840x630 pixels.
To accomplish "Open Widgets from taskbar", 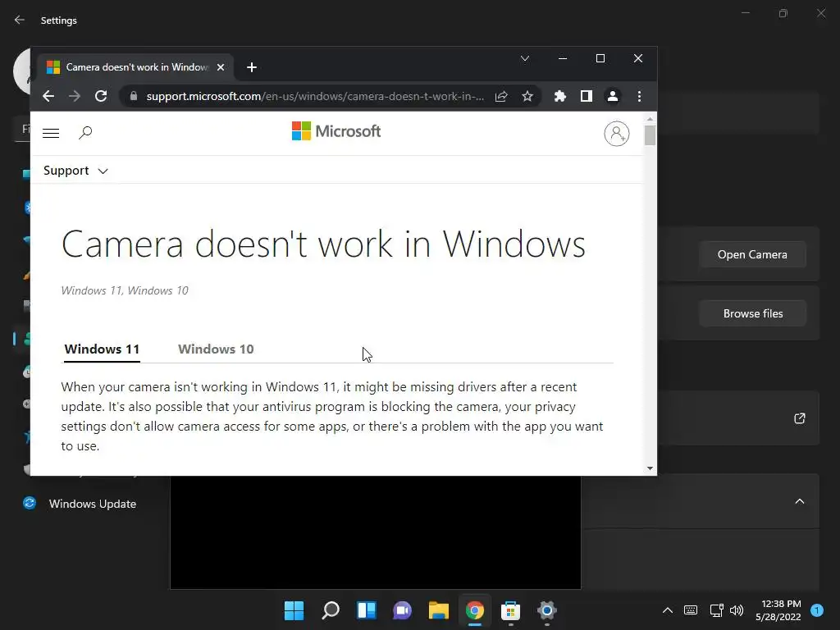I will click(367, 610).
